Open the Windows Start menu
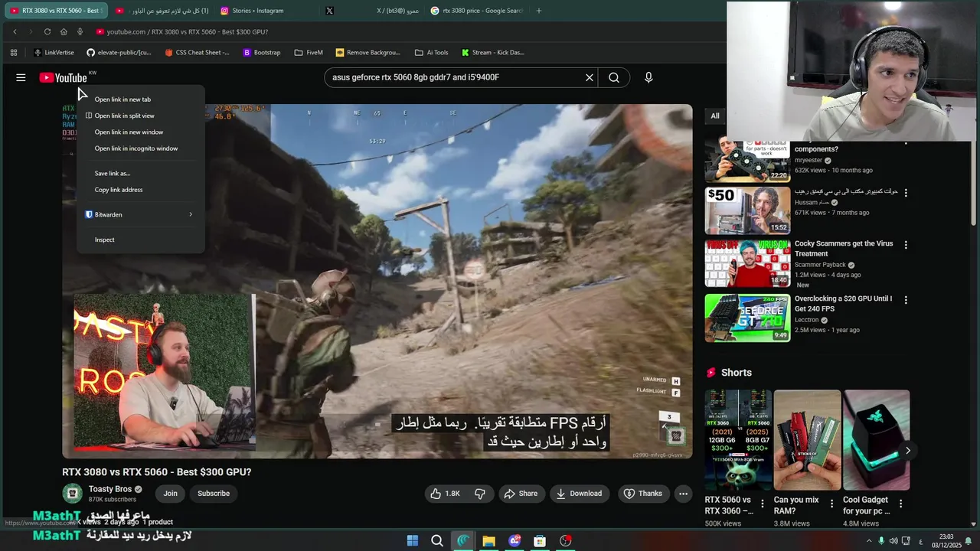Image resolution: width=980 pixels, height=551 pixels. point(413,541)
